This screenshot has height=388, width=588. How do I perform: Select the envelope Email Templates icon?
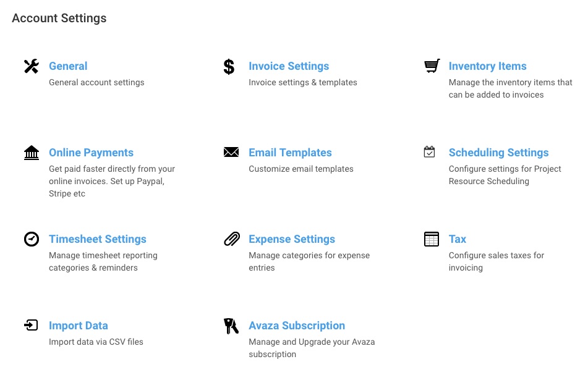[230, 153]
